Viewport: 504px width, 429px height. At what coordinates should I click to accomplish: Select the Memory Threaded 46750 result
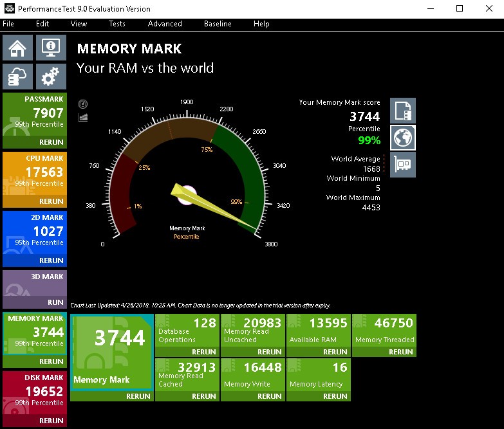384,331
